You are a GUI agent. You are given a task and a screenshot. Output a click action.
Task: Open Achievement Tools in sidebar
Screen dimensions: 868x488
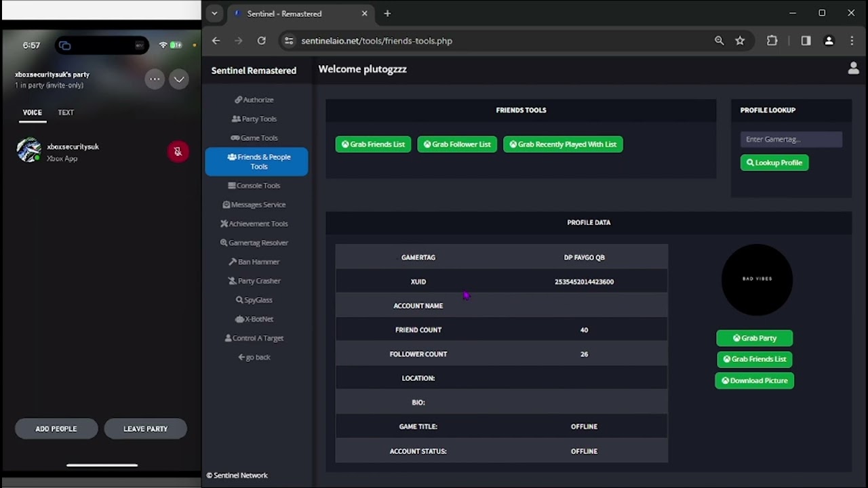point(254,223)
